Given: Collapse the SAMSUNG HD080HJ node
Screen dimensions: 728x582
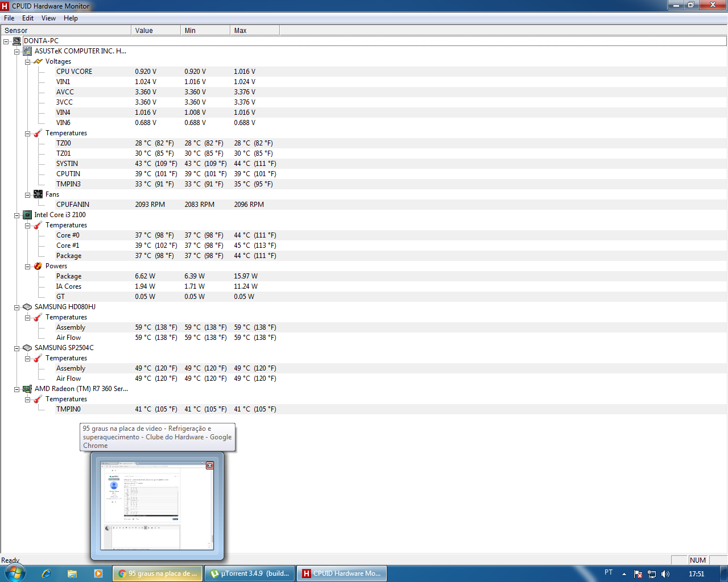Looking at the screenshot, I should pos(16,307).
